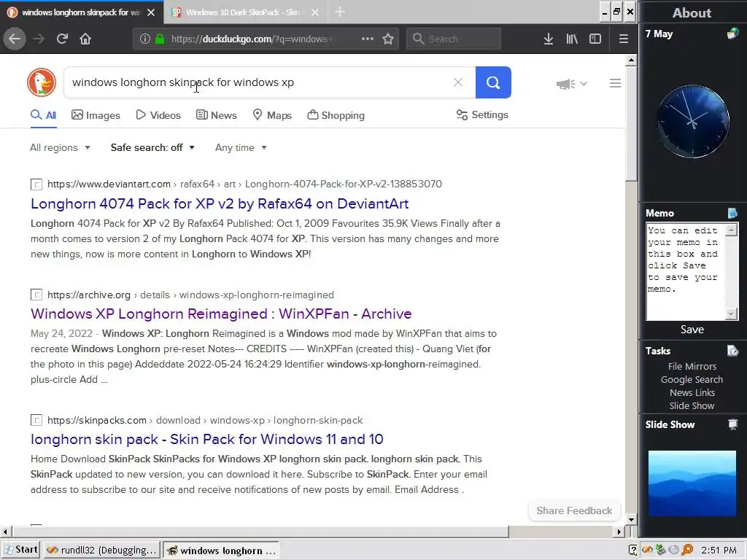Viewport: 747px width, 560px height.
Task: Open the Safe search: off dropdown
Action: click(152, 147)
